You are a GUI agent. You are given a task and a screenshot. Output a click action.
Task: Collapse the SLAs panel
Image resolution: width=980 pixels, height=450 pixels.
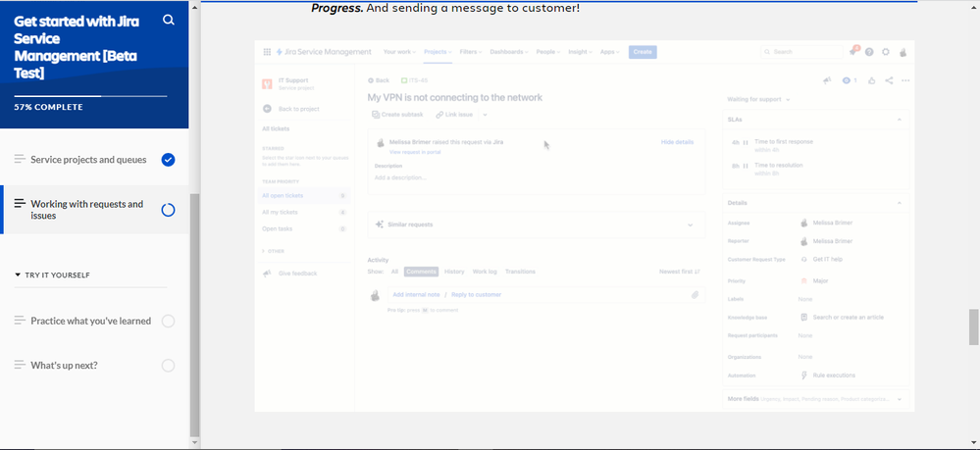900,120
